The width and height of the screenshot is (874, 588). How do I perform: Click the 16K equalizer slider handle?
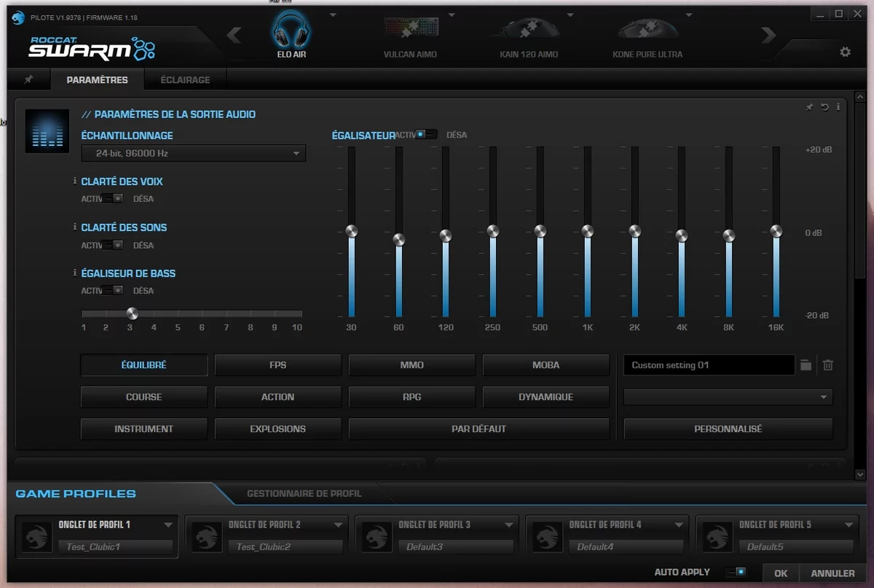click(x=776, y=231)
